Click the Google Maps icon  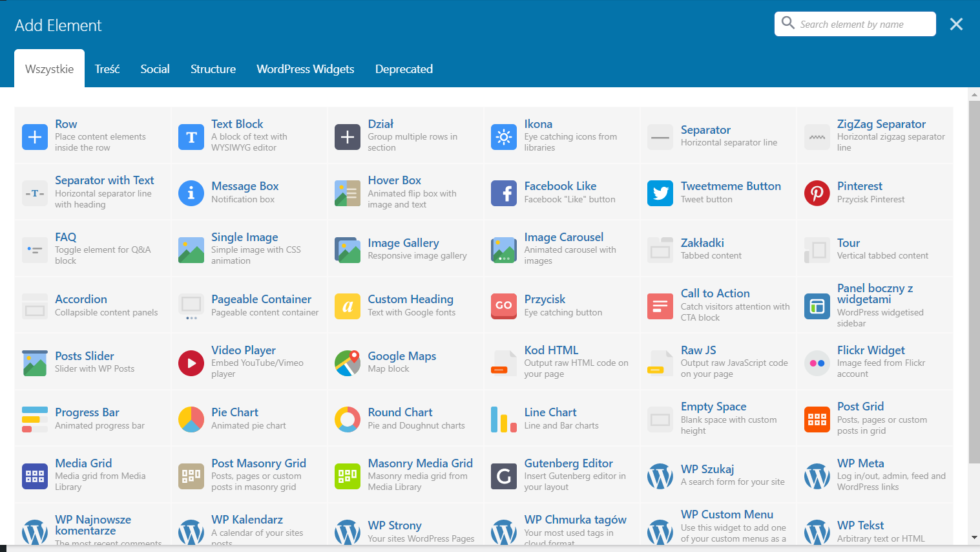tap(348, 363)
